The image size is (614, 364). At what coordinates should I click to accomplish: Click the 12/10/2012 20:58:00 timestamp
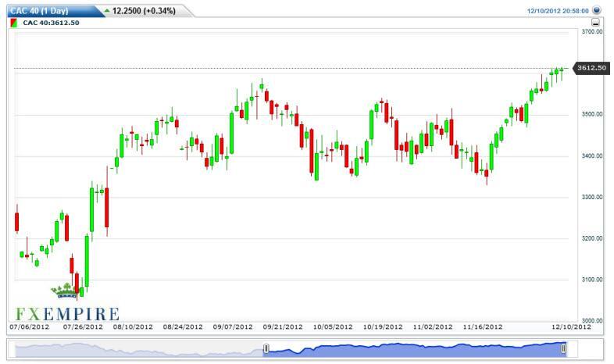pos(559,11)
